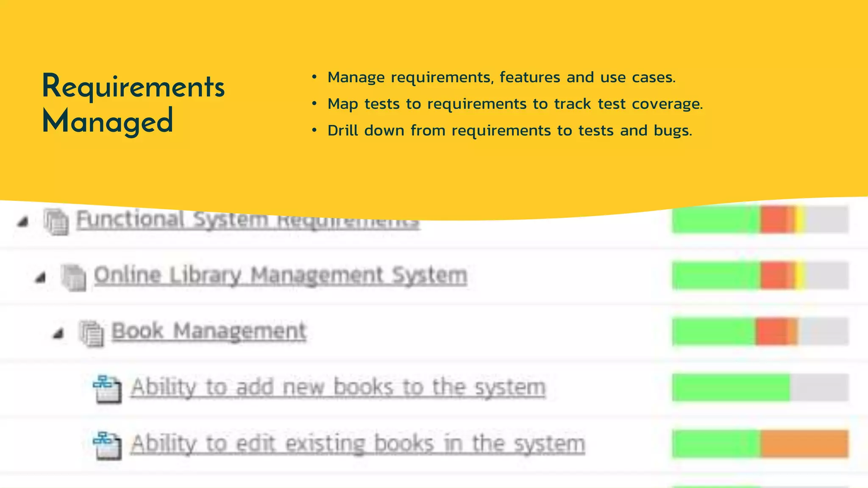Click the 'Map tests to requirements' bullet
This screenshot has height=488, width=868.
[515, 104]
